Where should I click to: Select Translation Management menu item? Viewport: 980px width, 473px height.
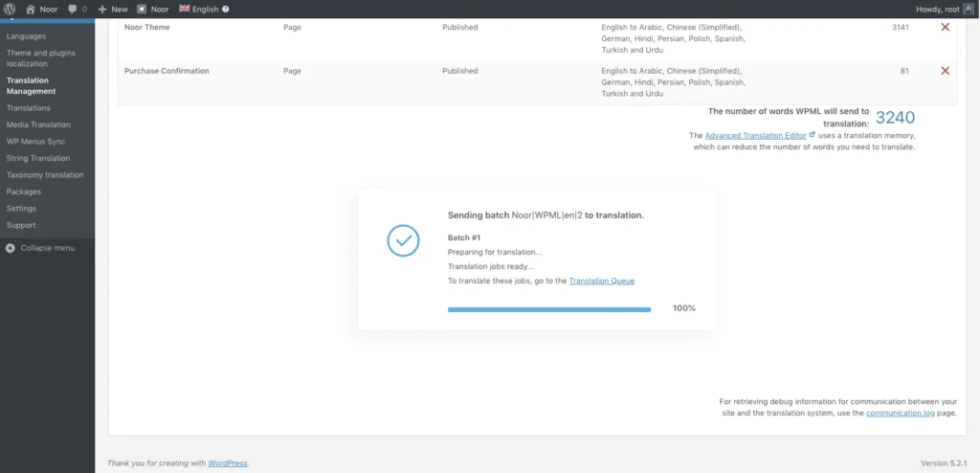[32, 86]
